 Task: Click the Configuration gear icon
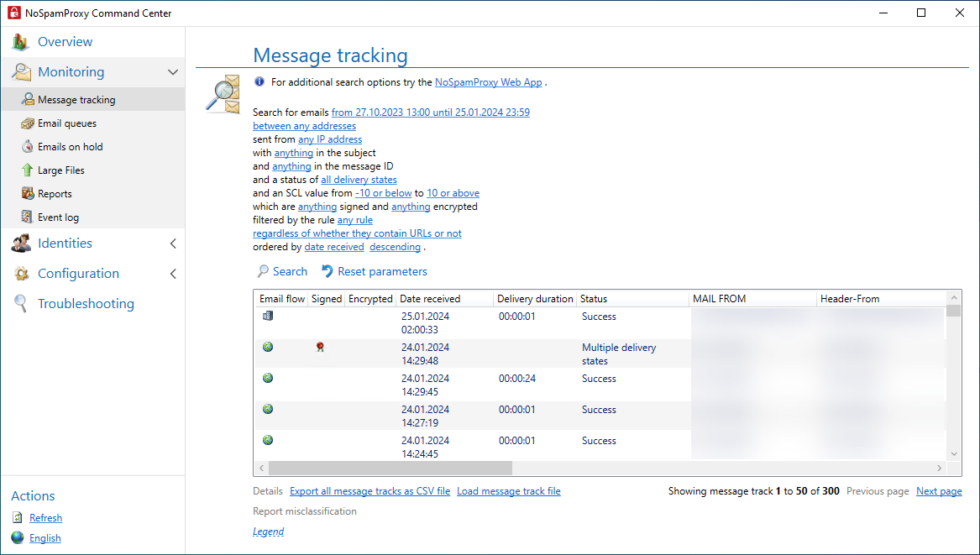pos(21,274)
